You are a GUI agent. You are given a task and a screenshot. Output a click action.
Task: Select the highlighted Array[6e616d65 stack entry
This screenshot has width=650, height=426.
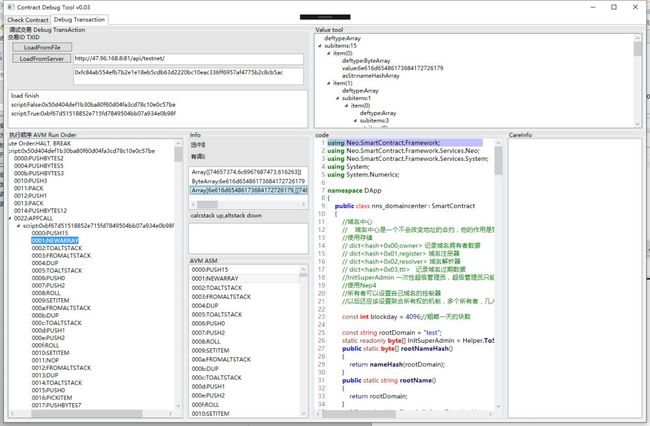248,190
